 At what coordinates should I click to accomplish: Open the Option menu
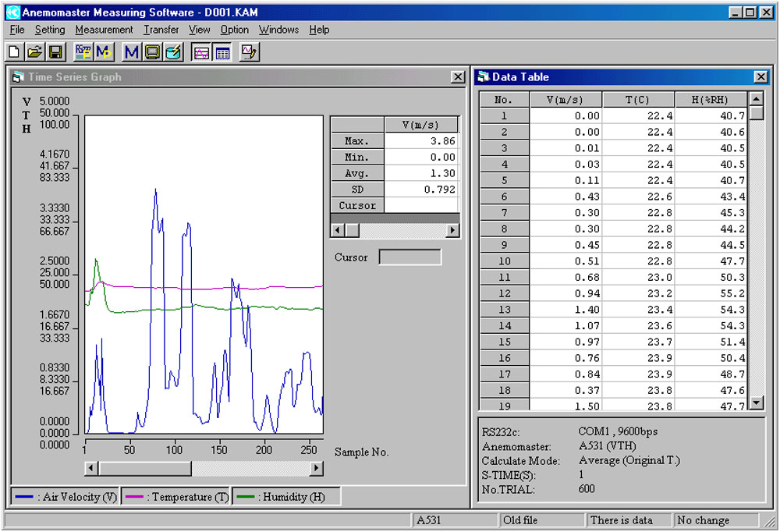click(x=234, y=30)
